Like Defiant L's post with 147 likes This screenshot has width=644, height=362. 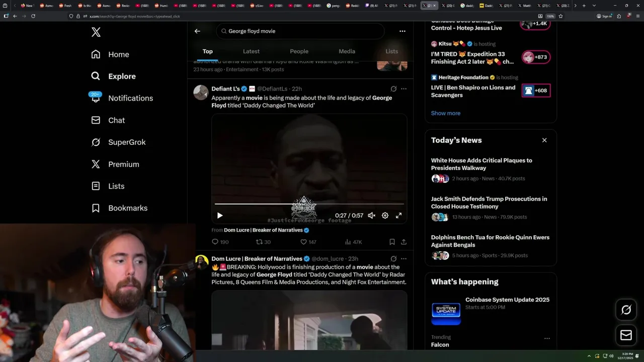308,242
